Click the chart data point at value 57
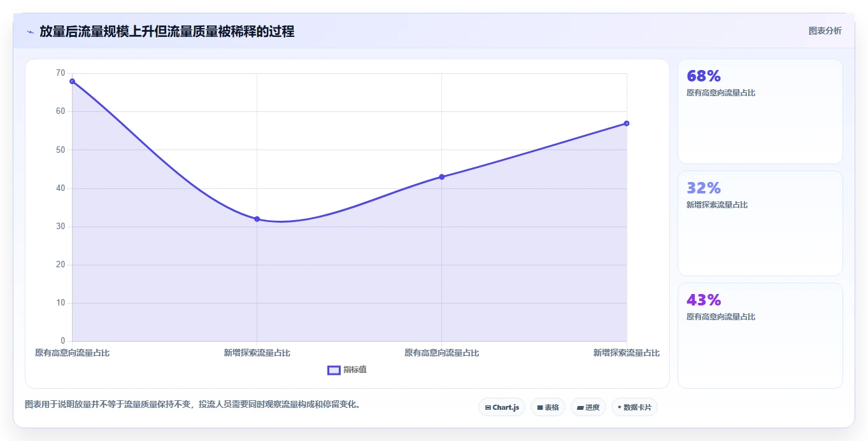Image resolution: width=868 pixels, height=441 pixels. [627, 123]
